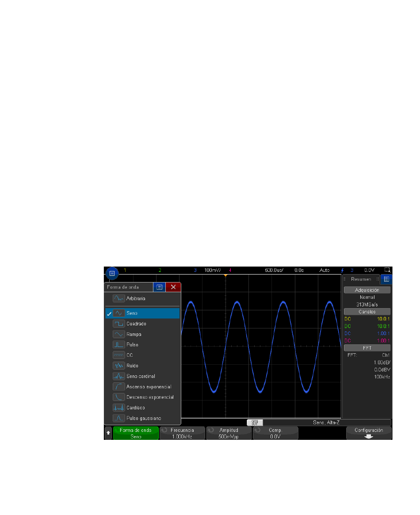Choose the Descenso exponencial entry
The width and height of the screenshot is (420, 515).
142,397
